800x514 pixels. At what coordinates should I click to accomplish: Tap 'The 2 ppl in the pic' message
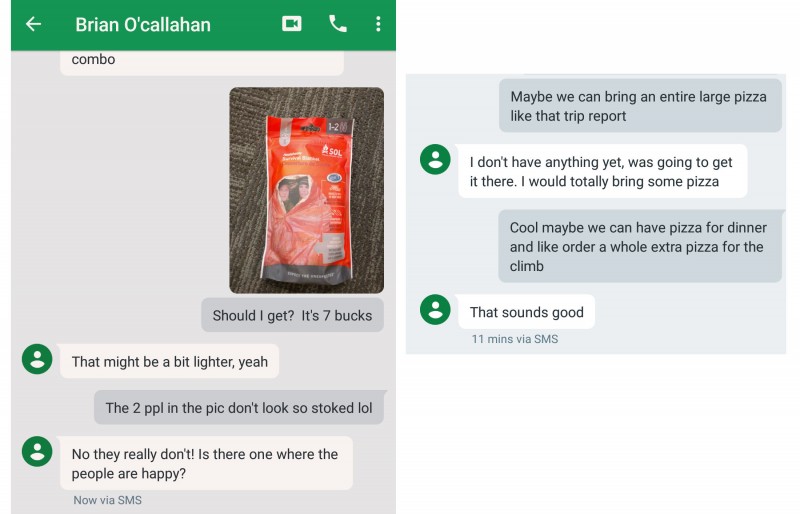240,407
